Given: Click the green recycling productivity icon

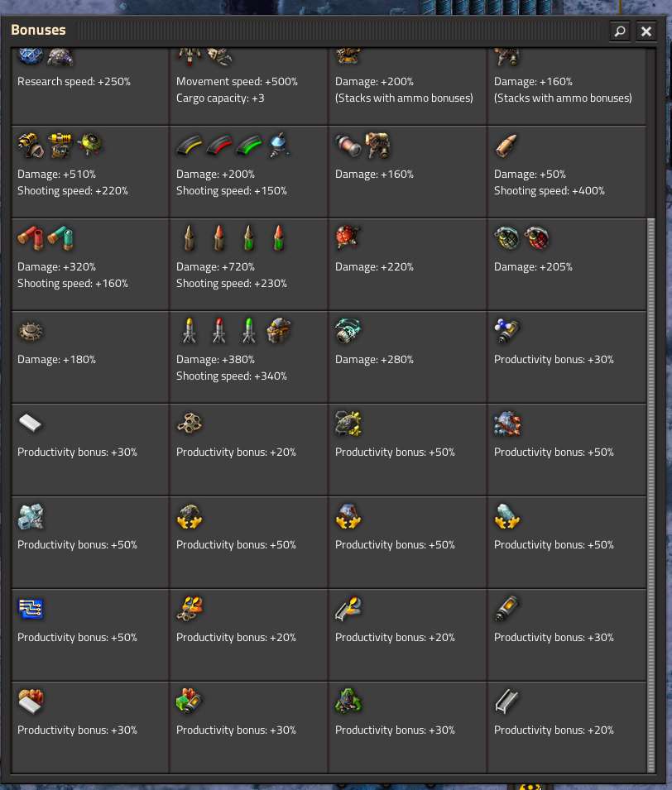Looking at the screenshot, I should click(x=348, y=701).
